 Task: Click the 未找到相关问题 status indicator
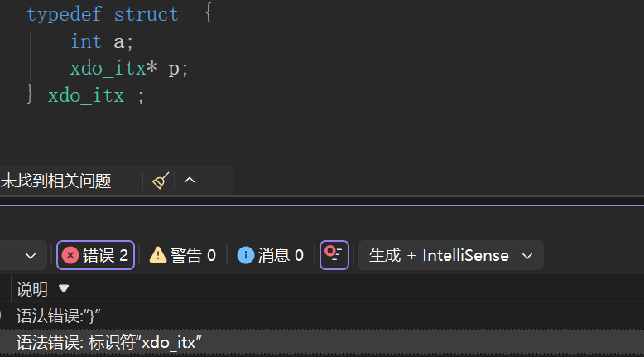coord(55,181)
